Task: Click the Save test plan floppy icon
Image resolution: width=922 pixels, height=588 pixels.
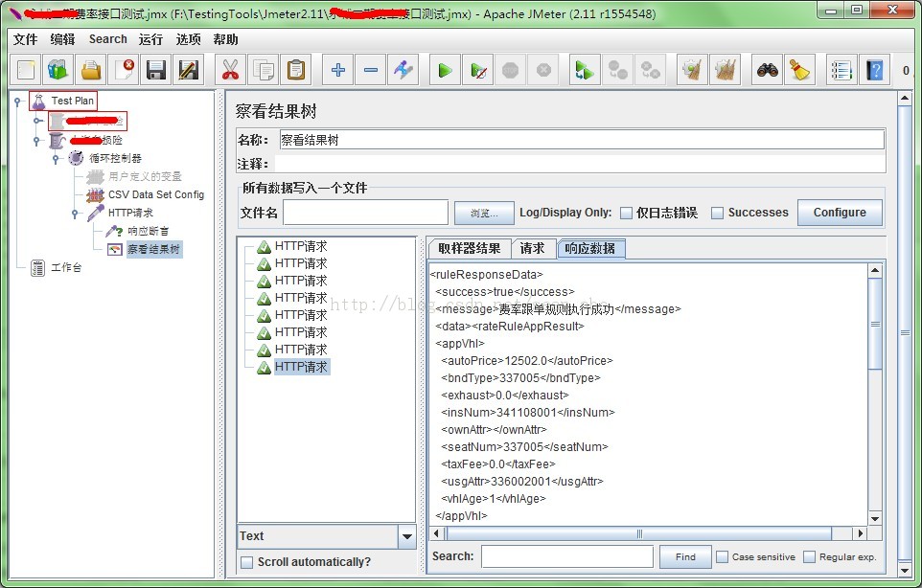Action: 156,70
